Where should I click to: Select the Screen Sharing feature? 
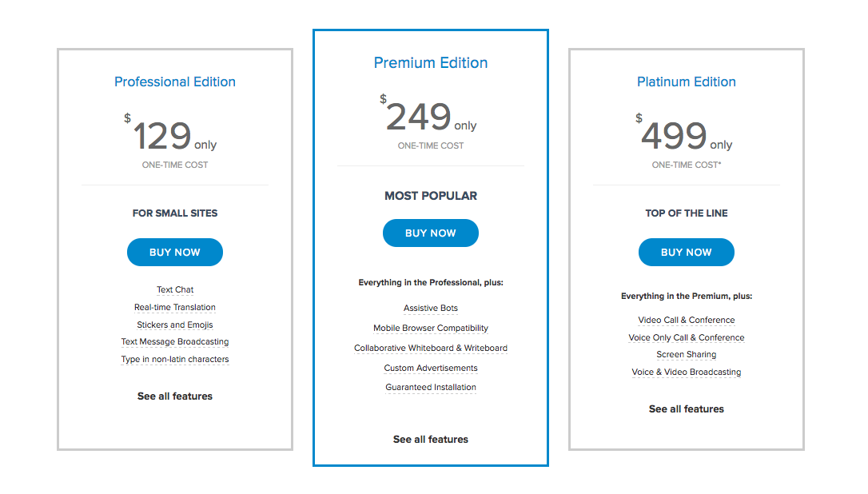coord(687,354)
